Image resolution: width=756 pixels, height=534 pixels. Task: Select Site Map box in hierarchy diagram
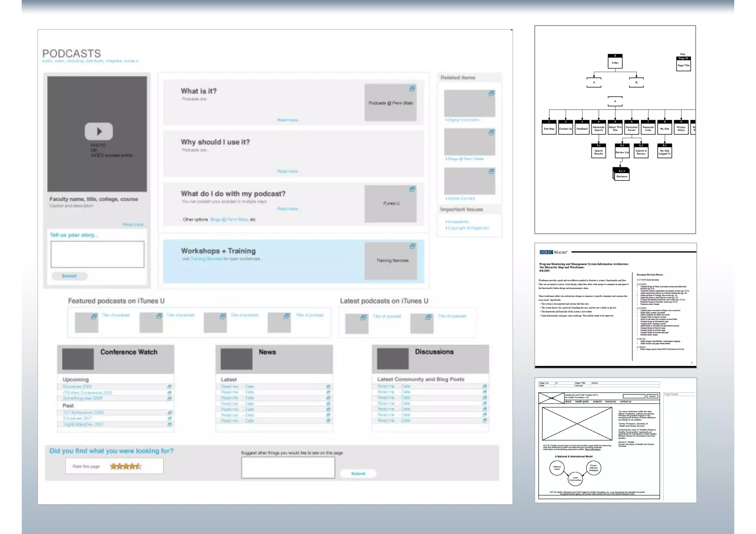click(x=549, y=127)
